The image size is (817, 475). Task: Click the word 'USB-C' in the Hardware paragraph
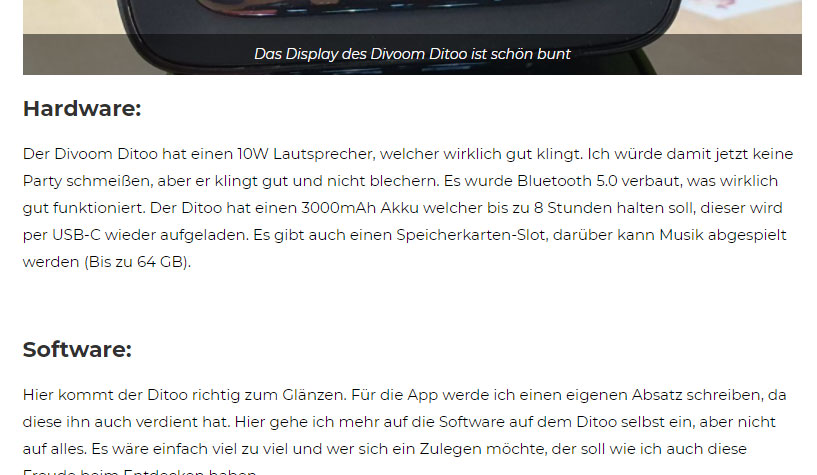click(x=76, y=235)
